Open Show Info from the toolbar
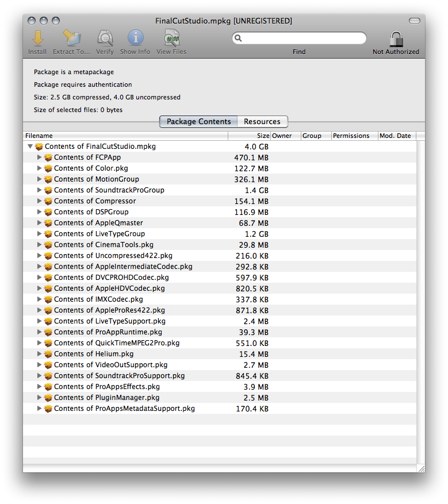Screen dimensions: 448x504 pos(135,38)
